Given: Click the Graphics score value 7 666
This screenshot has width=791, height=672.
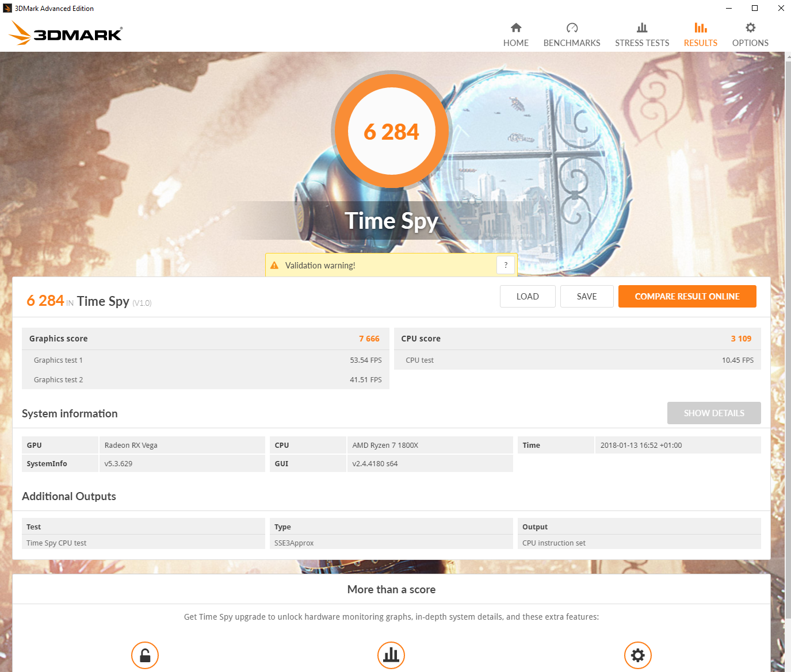Looking at the screenshot, I should tap(369, 339).
